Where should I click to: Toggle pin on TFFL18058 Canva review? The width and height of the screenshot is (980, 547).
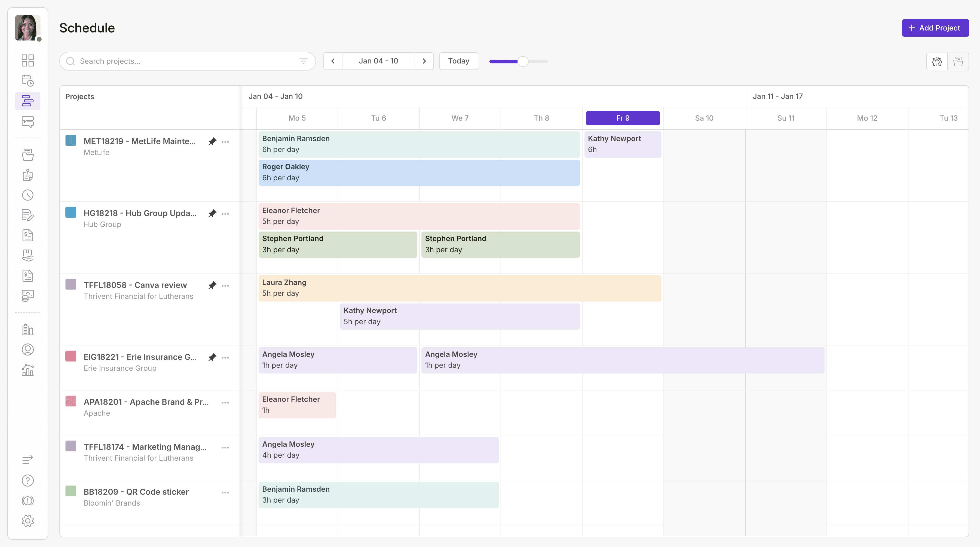pos(212,285)
